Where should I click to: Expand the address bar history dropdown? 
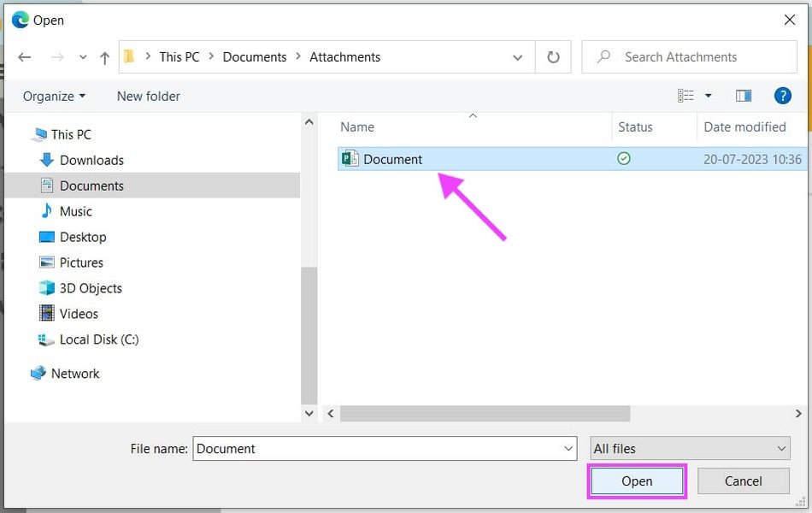pos(517,57)
